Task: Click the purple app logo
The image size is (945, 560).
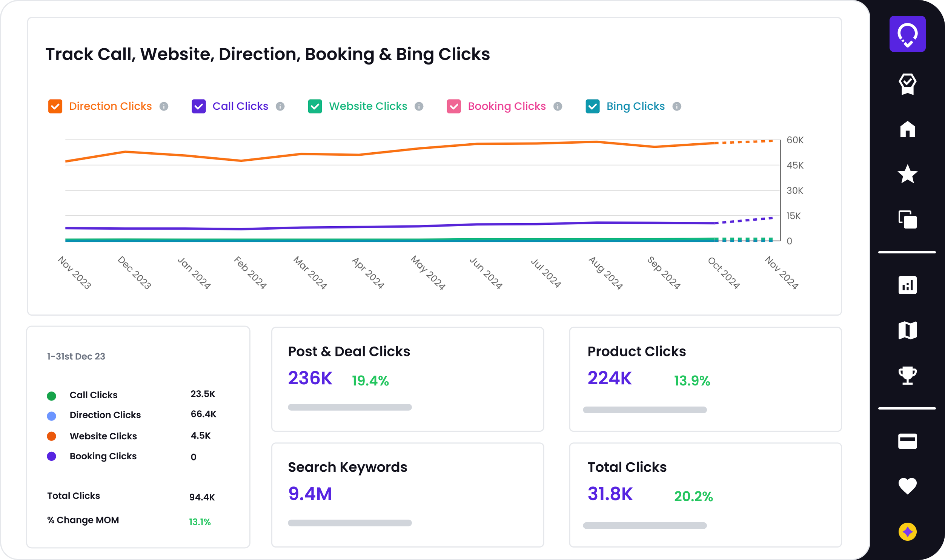Action: coord(907,34)
